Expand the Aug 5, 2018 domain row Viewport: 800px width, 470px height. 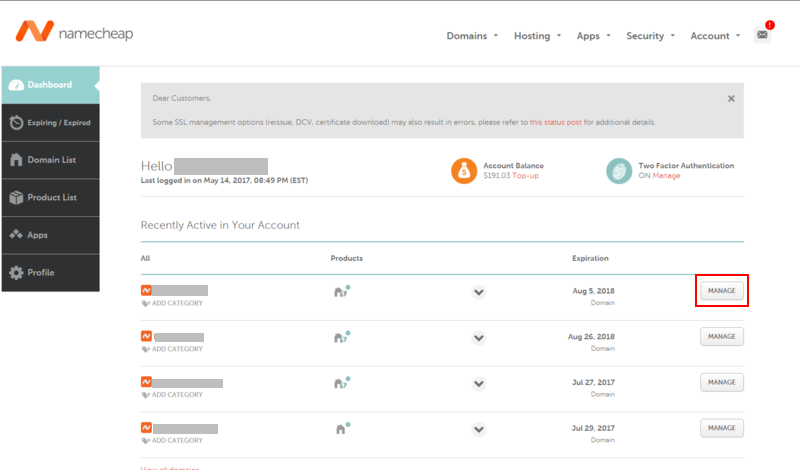(x=479, y=292)
